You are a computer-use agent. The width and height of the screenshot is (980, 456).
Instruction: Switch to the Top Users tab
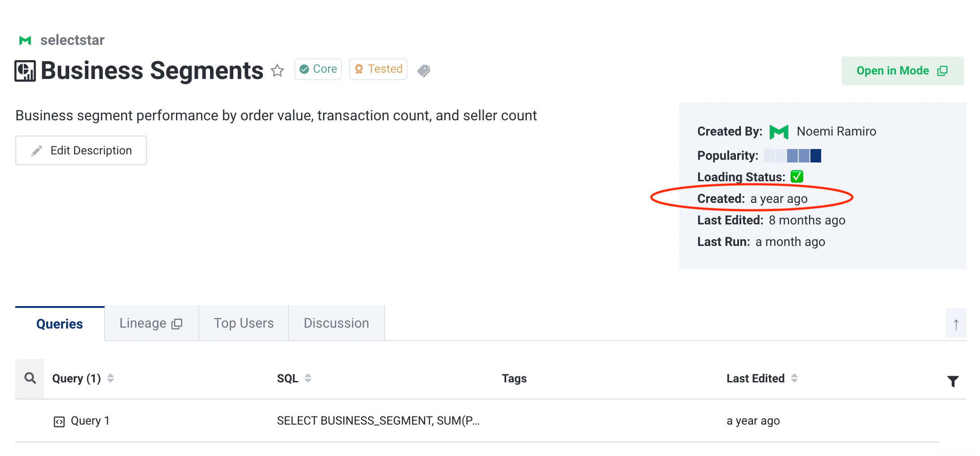point(244,323)
